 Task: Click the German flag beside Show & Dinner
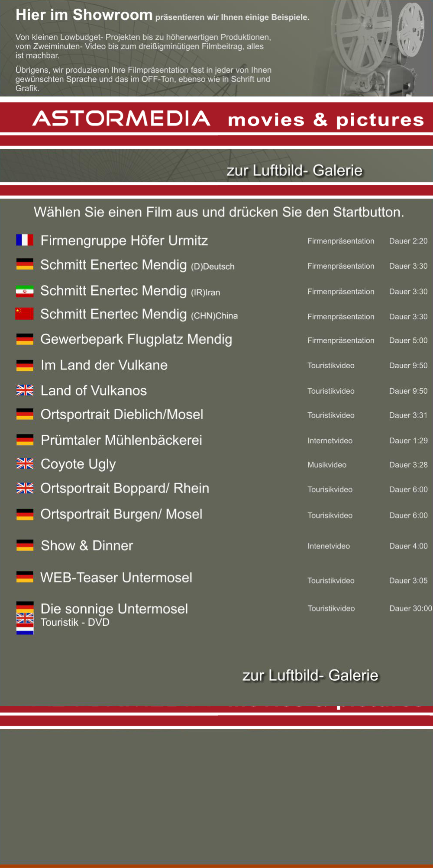point(25,545)
